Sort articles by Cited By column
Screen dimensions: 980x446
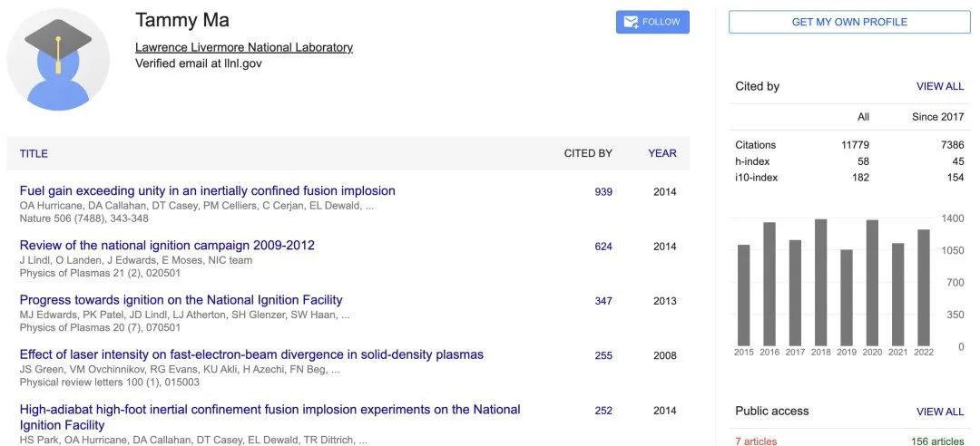click(x=587, y=153)
